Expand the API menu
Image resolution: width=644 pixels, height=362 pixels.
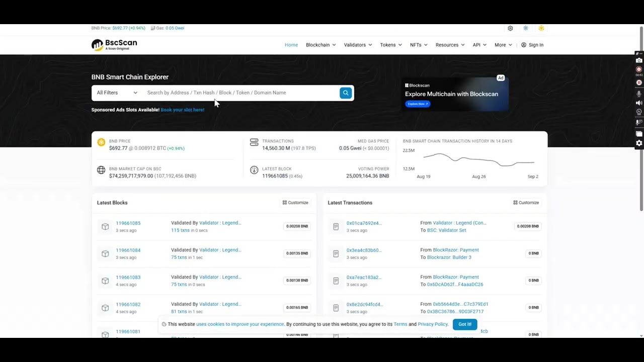tap(479, 45)
